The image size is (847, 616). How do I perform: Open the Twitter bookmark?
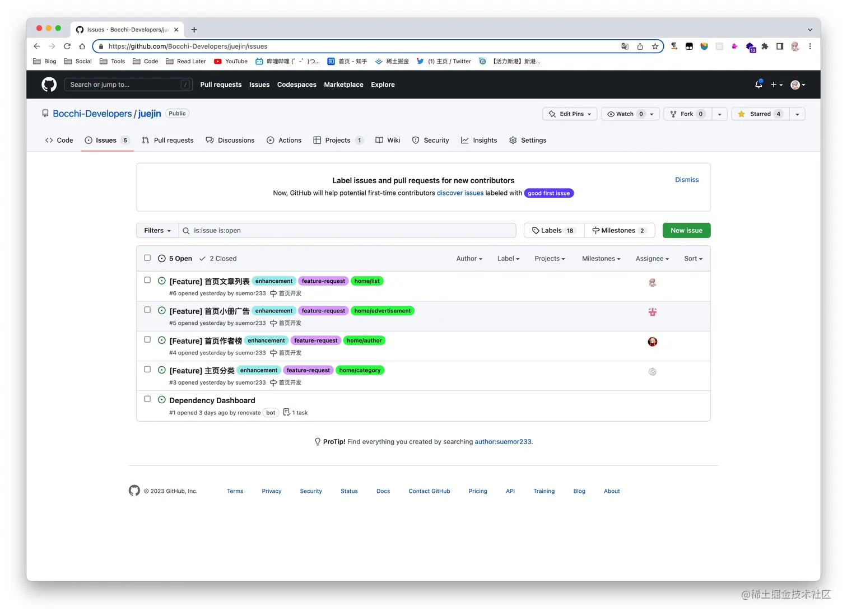(x=444, y=62)
